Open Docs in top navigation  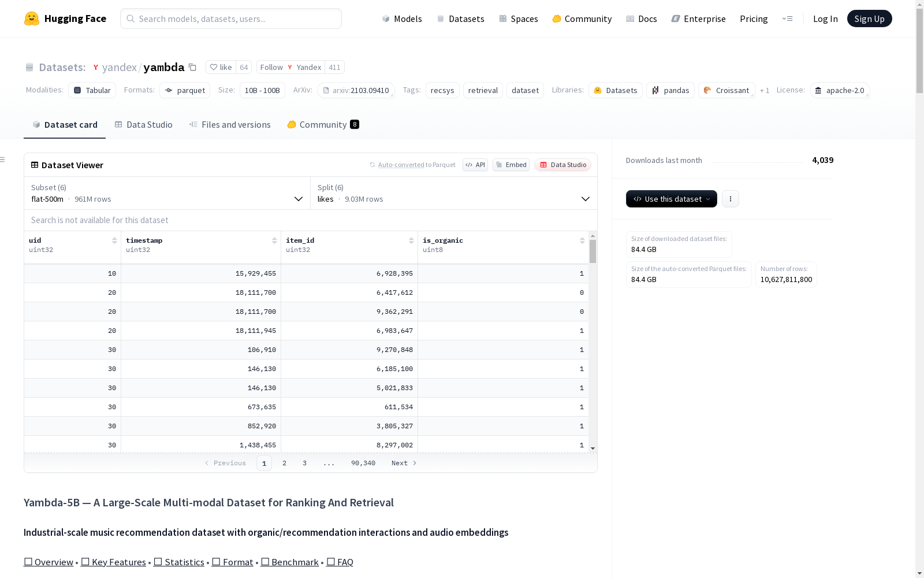(642, 18)
